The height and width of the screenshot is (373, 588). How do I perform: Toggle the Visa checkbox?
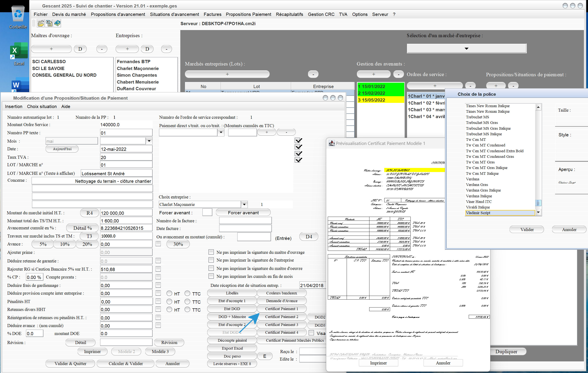[311, 333]
